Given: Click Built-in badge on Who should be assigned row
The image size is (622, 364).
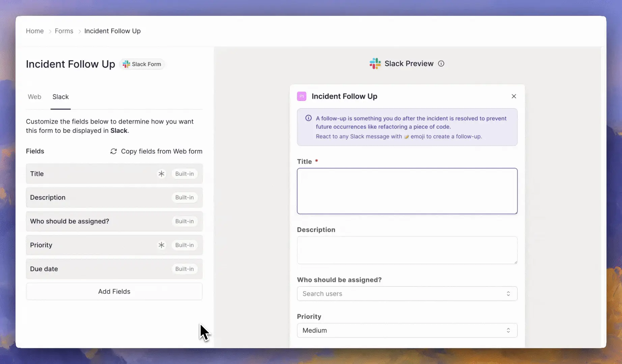Looking at the screenshot, I should pos(185,221).
